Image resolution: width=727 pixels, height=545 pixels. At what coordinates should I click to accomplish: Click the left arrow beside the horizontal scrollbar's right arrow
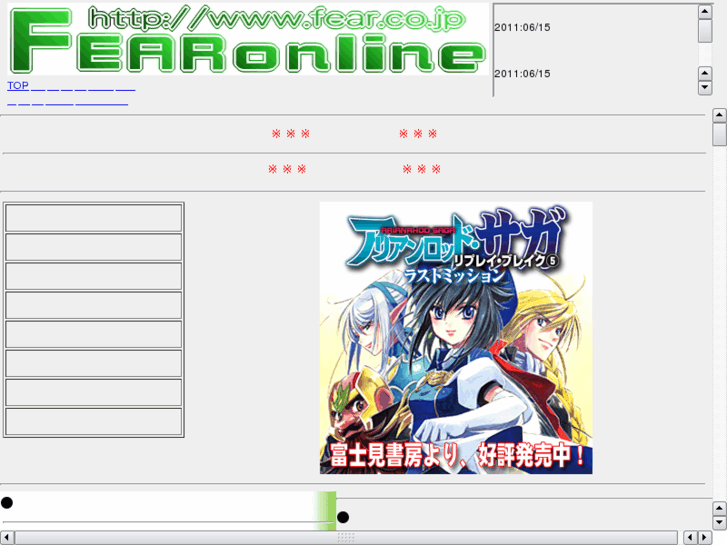tap(691, 538)
